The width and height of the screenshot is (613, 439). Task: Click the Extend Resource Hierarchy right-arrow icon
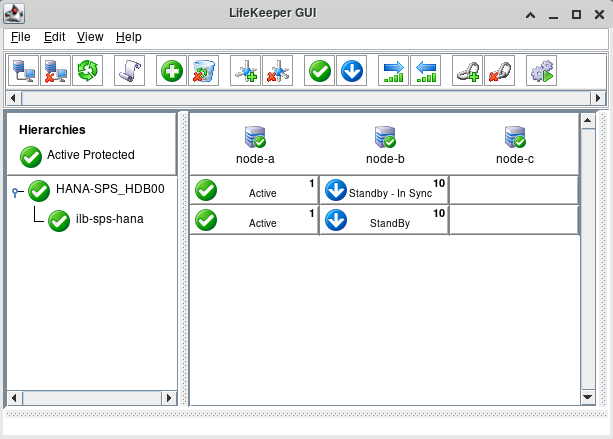pyautogui.click(x=393, y=71)
